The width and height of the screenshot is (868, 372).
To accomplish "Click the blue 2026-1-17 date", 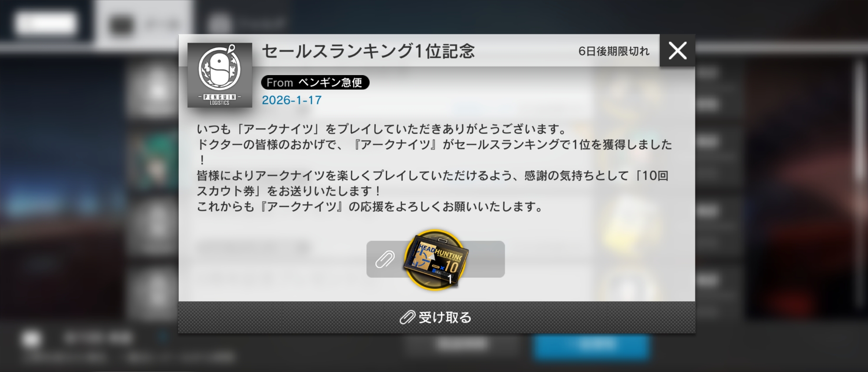I will 292,100.
